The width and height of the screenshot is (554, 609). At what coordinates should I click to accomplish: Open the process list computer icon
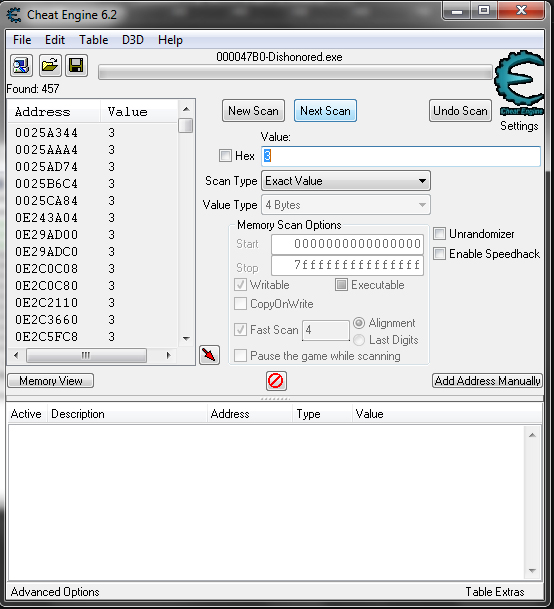pos(21,65)
